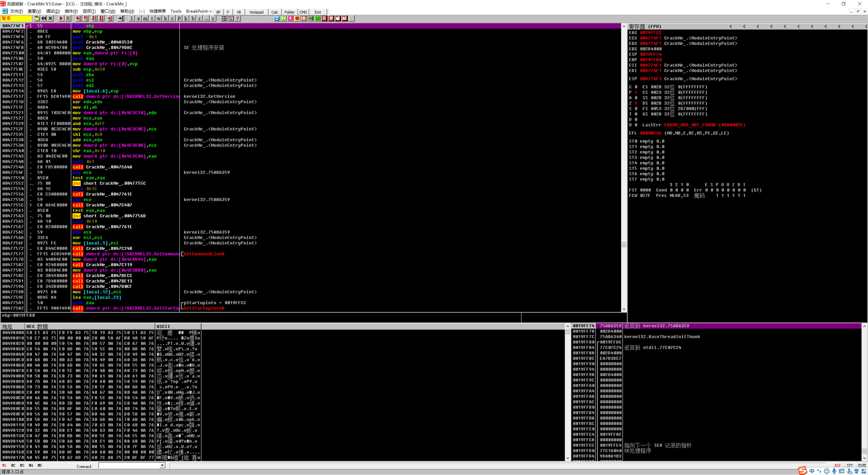This screenshot has height=475, width=868.
Task: Click the Execute till return icon
Action: click(110, 19)
